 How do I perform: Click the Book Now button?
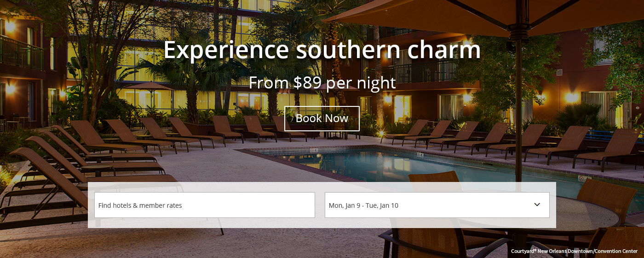[322, 118]
